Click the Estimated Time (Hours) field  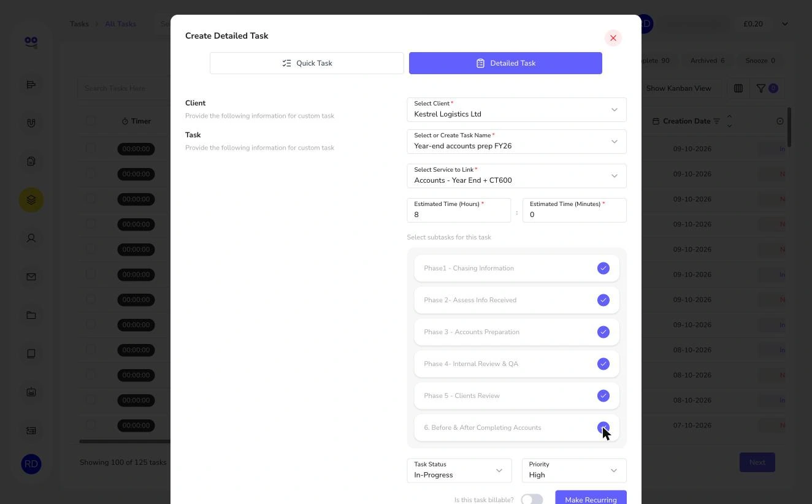(459, 210)
